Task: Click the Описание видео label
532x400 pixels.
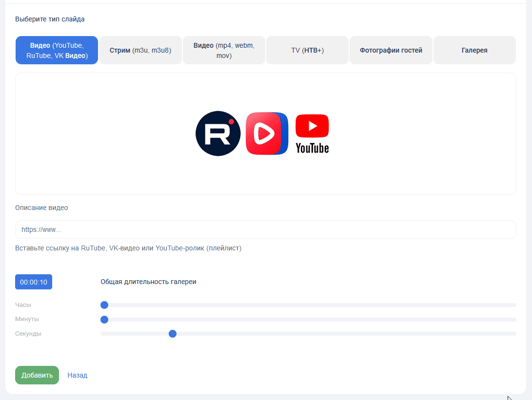Action: pyautogui.click(x=41, y=208)
